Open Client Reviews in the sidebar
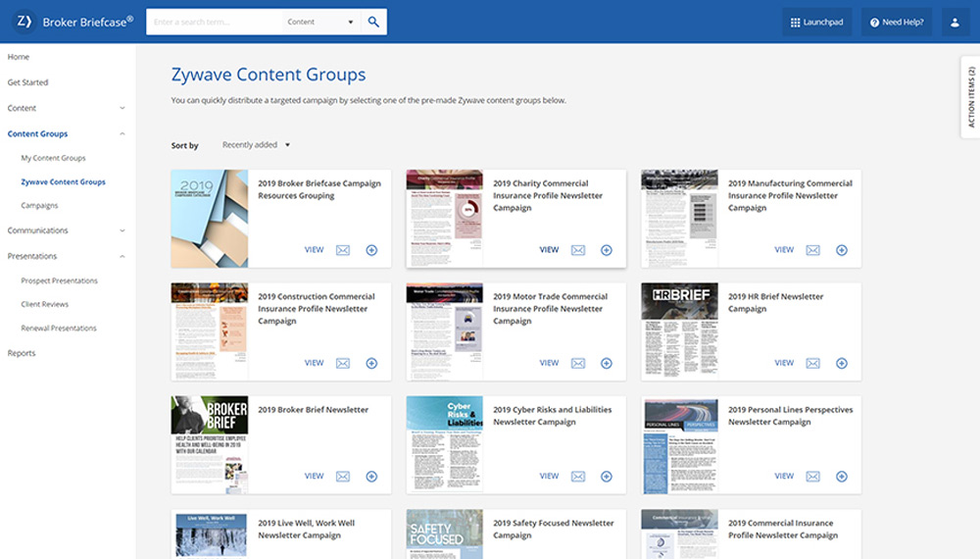 pos(44,305)
